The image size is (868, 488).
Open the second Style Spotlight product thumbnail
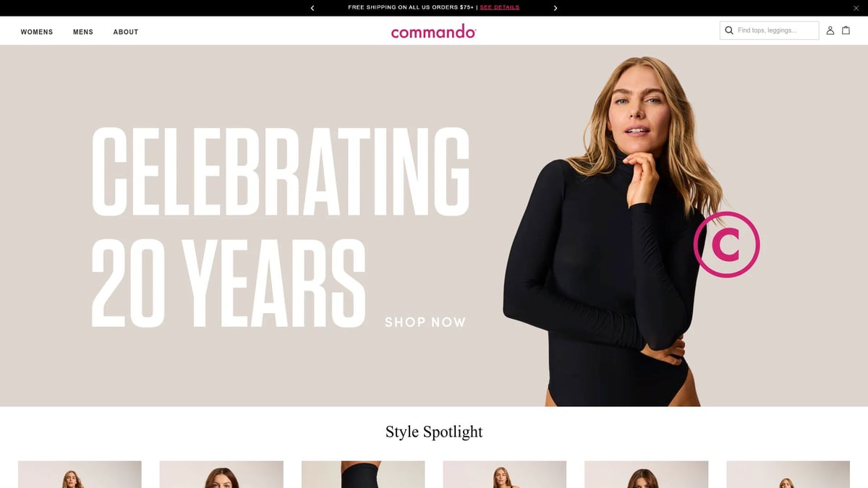[221, 474]
